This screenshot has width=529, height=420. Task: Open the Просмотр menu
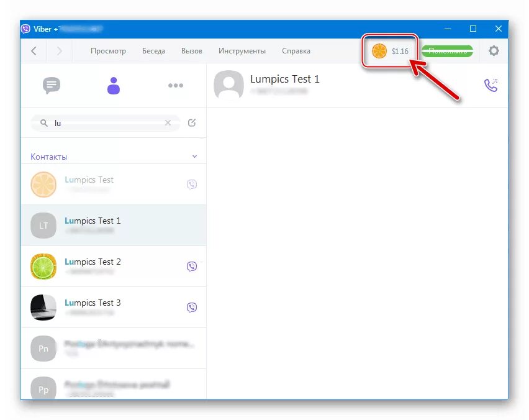click(x=108, y=51)
